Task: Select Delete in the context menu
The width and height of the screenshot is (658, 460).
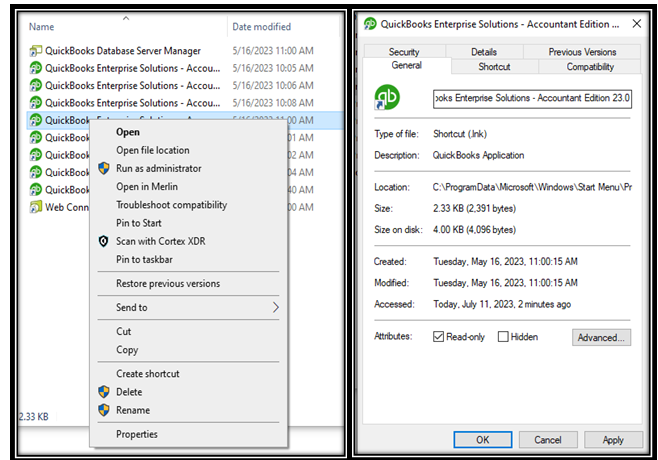Action: [x=129, y=392]
